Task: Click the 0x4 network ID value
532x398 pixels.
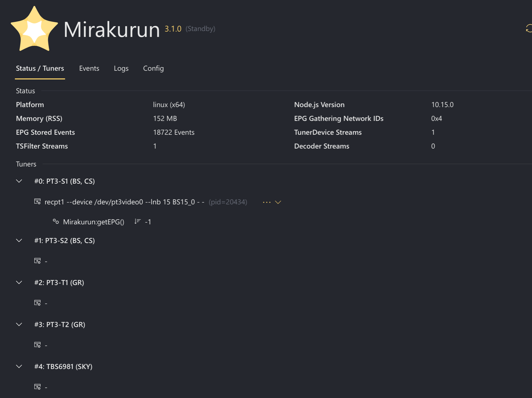Action: tap(436, 118)
